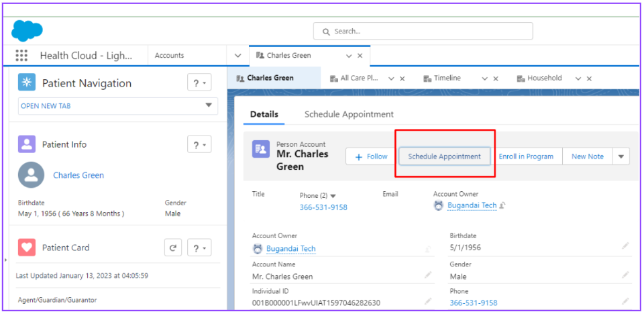Viewport: 644px width, 314px height.
Task: Click the May 1, 1956 birthdate text in Patient Info
Action: point(71,214)
